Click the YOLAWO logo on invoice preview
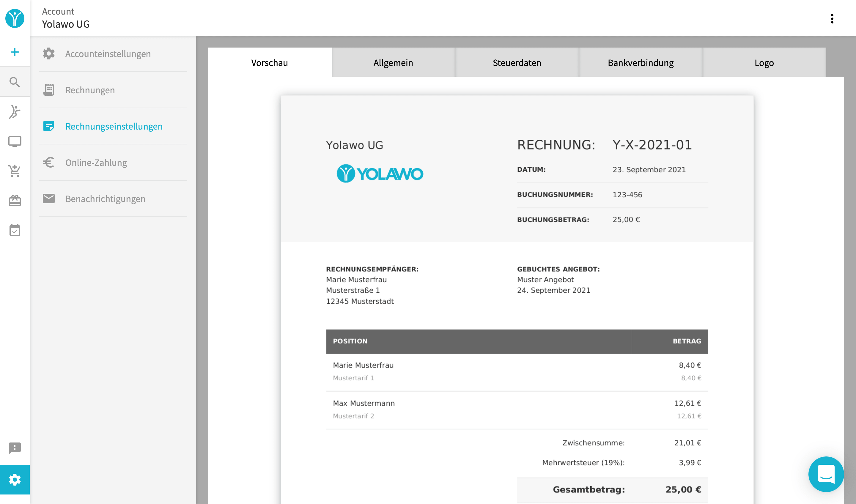This screenshot has width=856, height=504. [380, 174]
